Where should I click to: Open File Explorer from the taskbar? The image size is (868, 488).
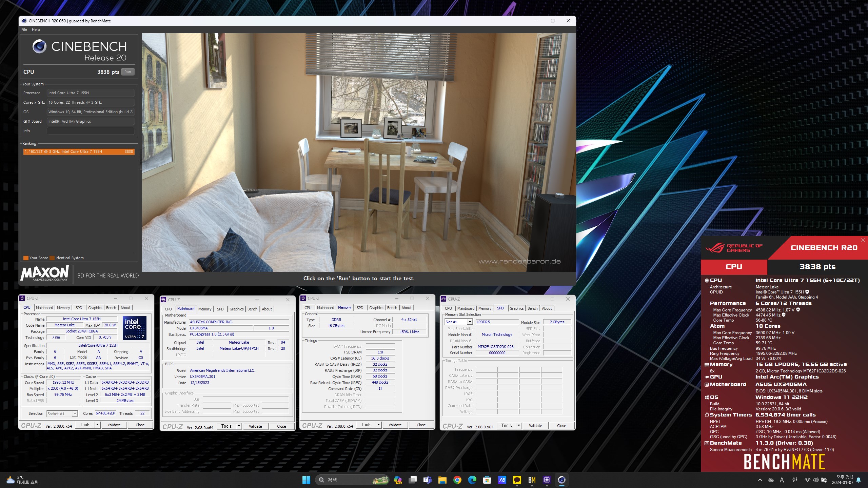(x=442, y=480)
